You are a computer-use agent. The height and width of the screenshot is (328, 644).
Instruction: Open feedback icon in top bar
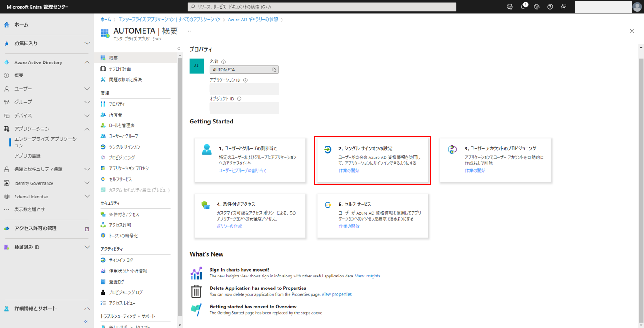[564, 7]
